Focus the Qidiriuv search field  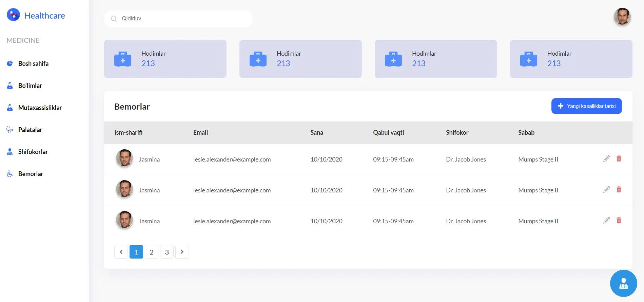click(x=183, y=19)
